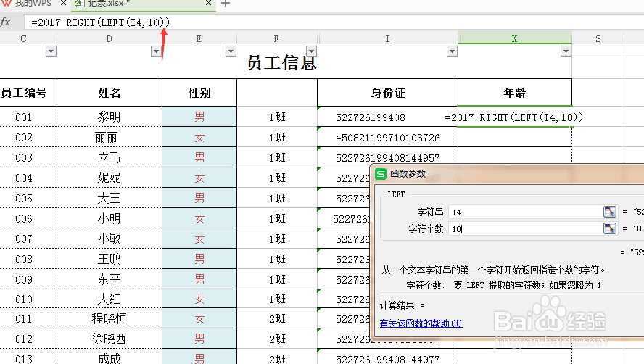Click the gender cell in 丽丽's row
The image size is (644, 364).
click(x=199, y=137)
